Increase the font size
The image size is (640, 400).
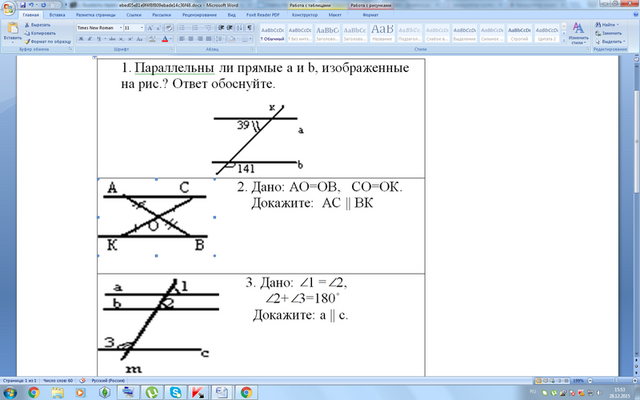pos(150,28)
